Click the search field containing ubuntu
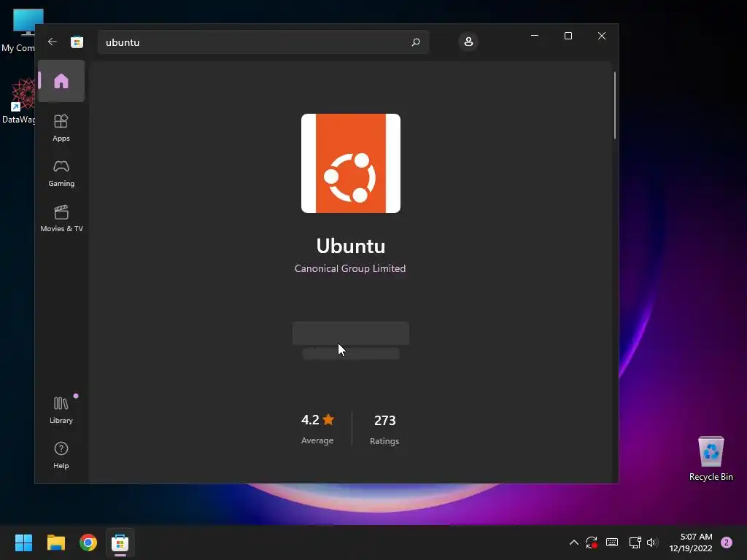This screenshot has width=747, height=560. tap(263, 42)
